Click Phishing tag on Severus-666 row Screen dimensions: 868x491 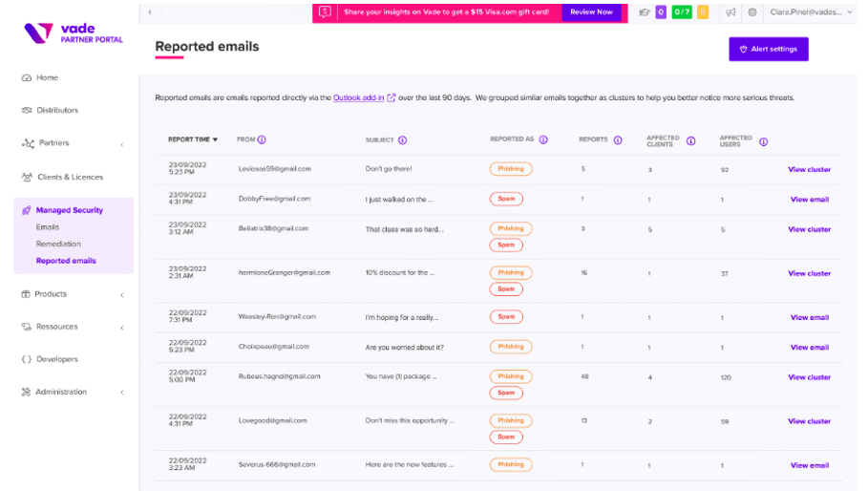[511, 464]
